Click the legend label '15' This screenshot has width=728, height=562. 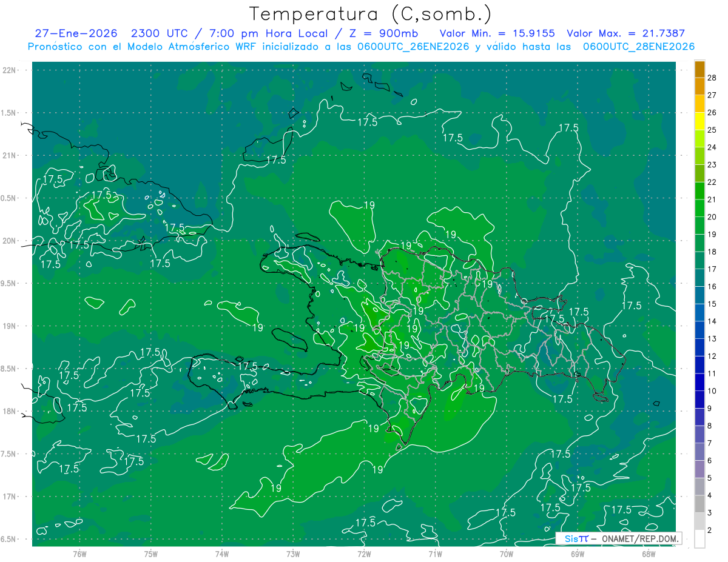tap(712, 304)
